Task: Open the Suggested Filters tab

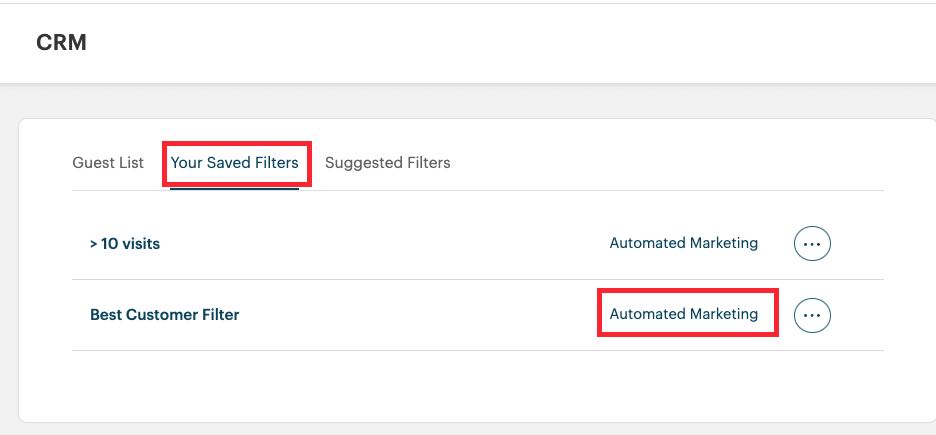Action: point(388,162)
